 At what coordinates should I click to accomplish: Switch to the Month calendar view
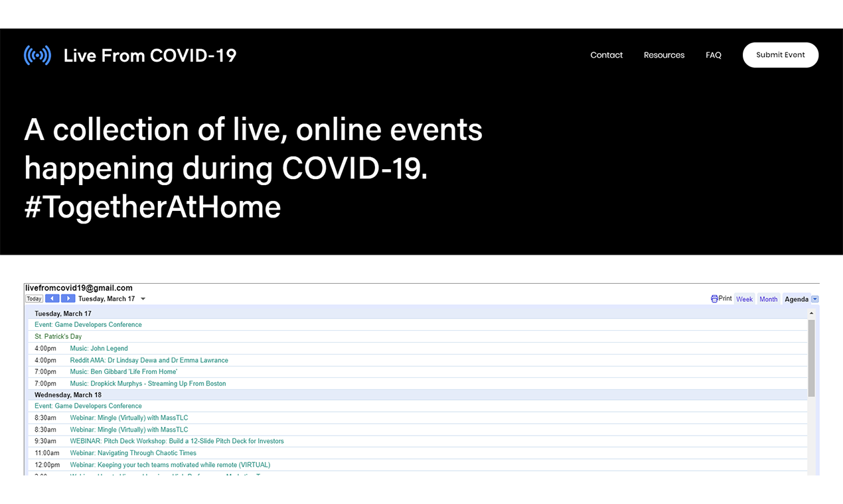[x=768, y=298]
